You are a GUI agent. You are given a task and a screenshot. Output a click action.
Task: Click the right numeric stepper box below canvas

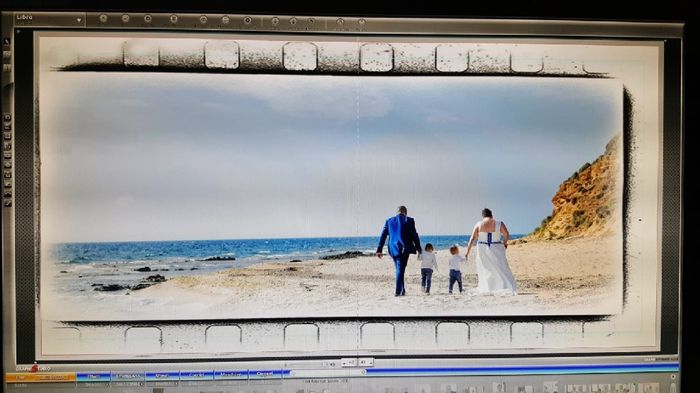(x=366, y=363)
